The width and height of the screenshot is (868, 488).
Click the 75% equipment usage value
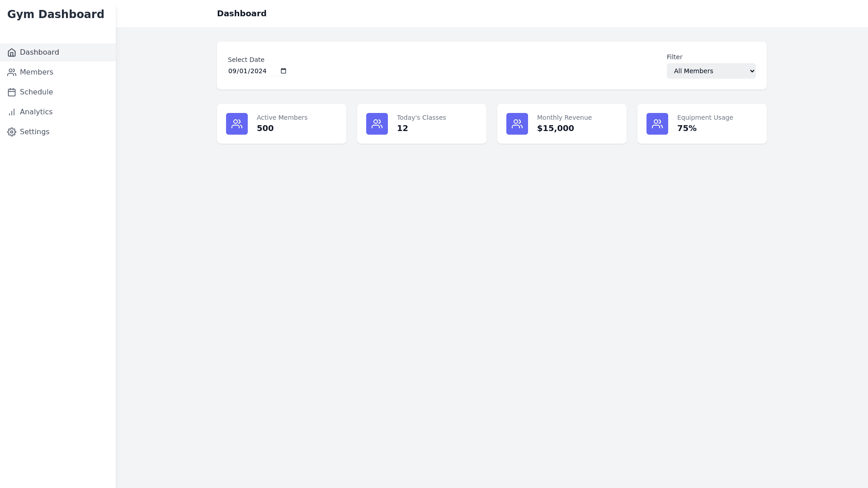686,128
